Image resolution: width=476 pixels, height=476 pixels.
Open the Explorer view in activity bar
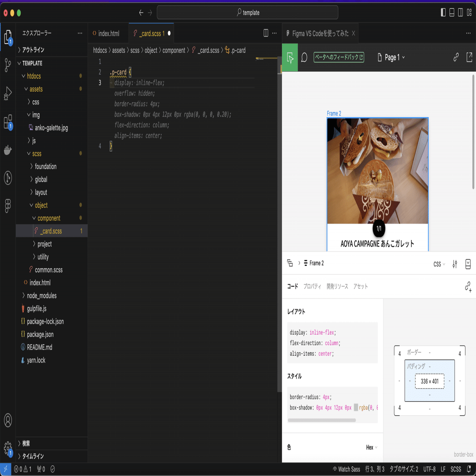point(8,37)
